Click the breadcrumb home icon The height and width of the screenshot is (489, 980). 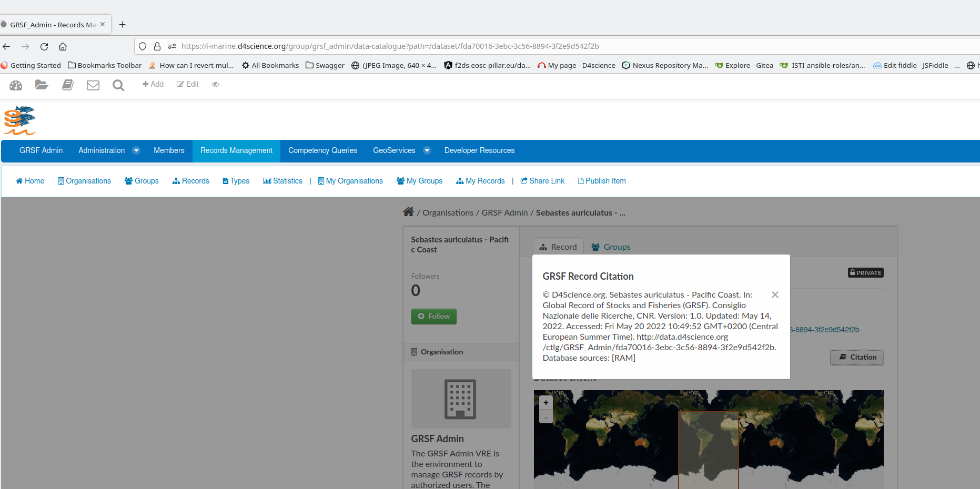(408, 212)
